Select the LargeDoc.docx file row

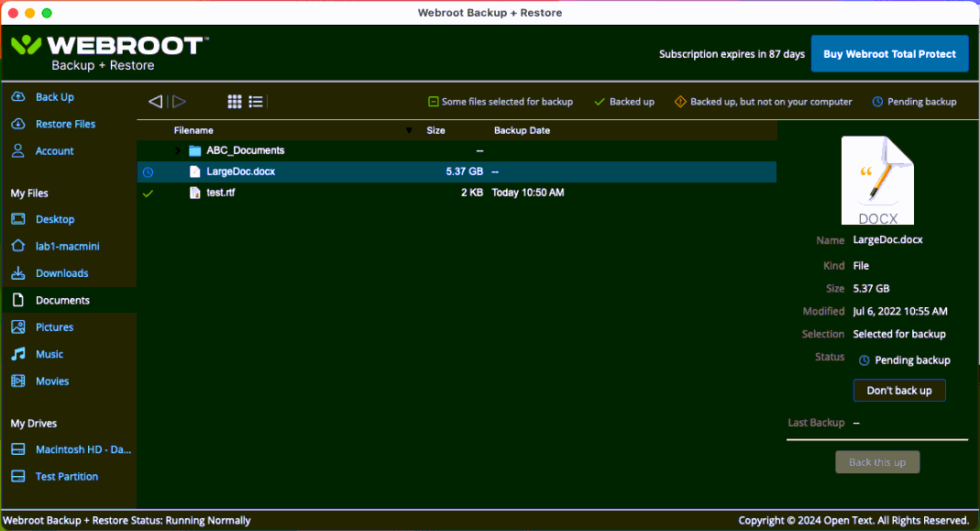[x=457, y=171]
